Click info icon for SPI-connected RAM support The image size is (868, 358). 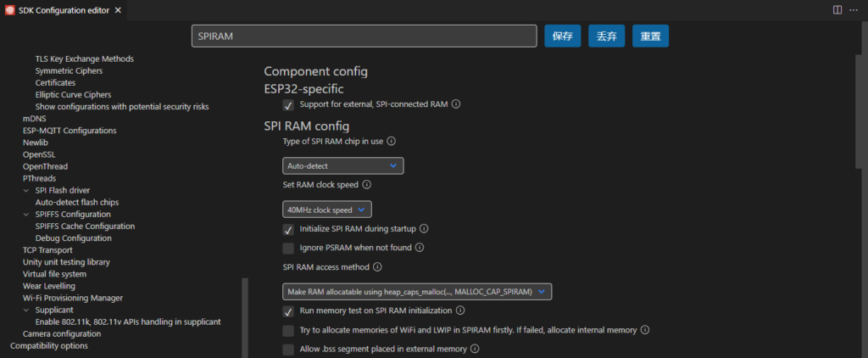click(x=455, y=104)
